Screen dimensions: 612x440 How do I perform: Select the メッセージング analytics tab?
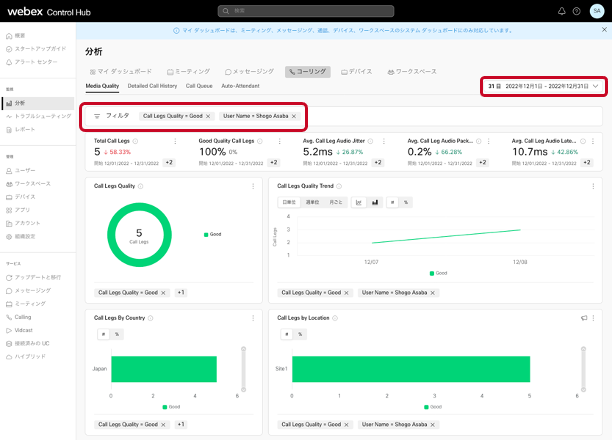[x=249, y=71]
